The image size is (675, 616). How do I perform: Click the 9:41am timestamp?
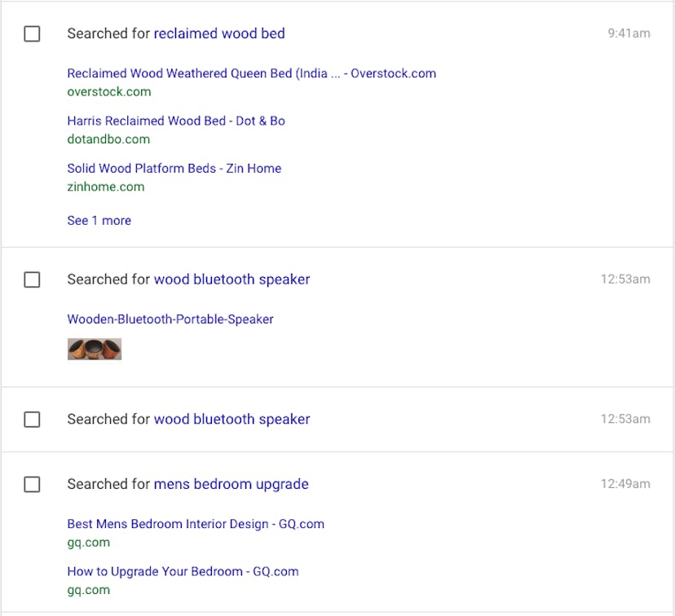point(629,33)
